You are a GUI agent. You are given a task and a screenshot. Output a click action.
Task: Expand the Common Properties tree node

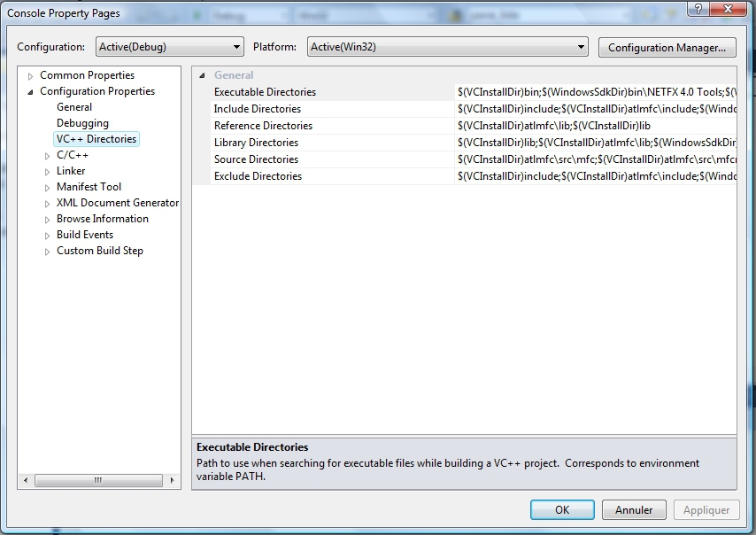point(32,76)
